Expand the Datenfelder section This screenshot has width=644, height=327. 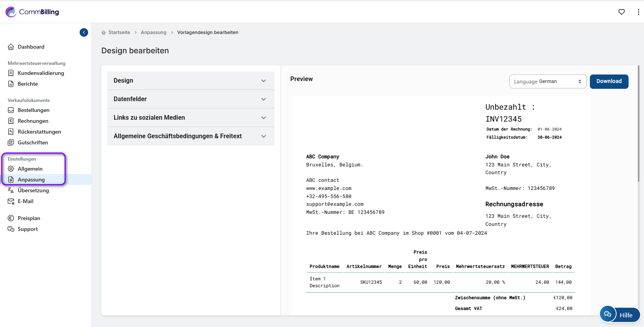191,99
